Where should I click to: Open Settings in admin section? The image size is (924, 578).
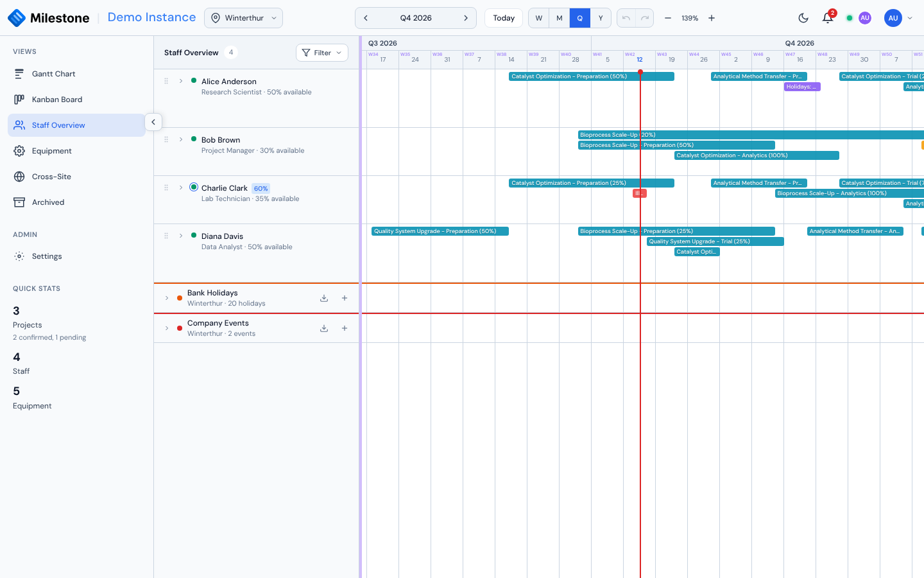click(76, 256)
